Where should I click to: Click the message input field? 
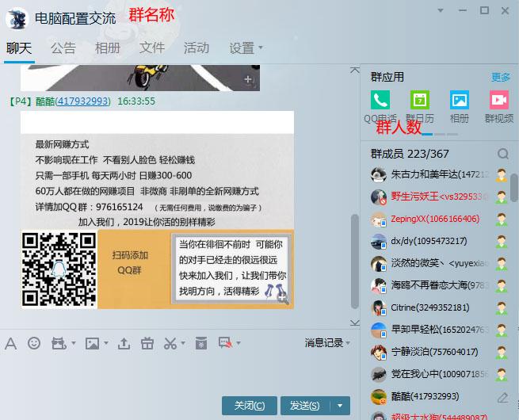175,372
